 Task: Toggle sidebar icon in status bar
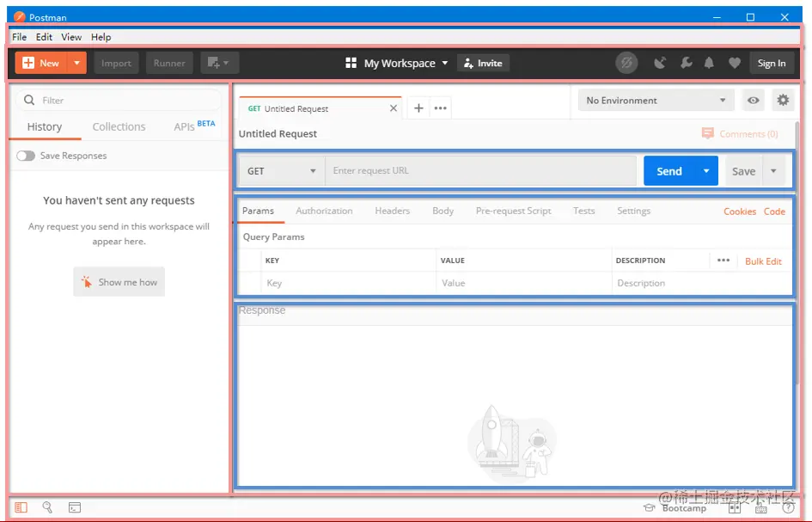pyautogui.click(x=21, y=507)
